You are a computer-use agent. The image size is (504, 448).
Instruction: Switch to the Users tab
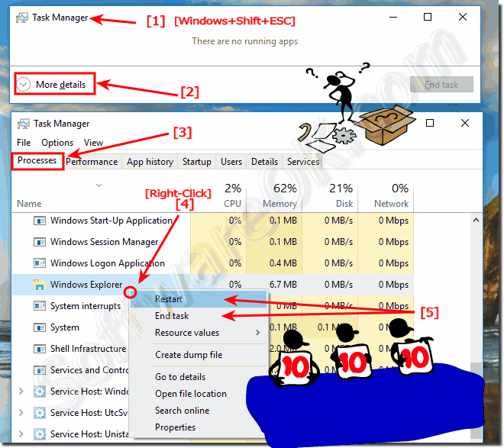(231, 162)
